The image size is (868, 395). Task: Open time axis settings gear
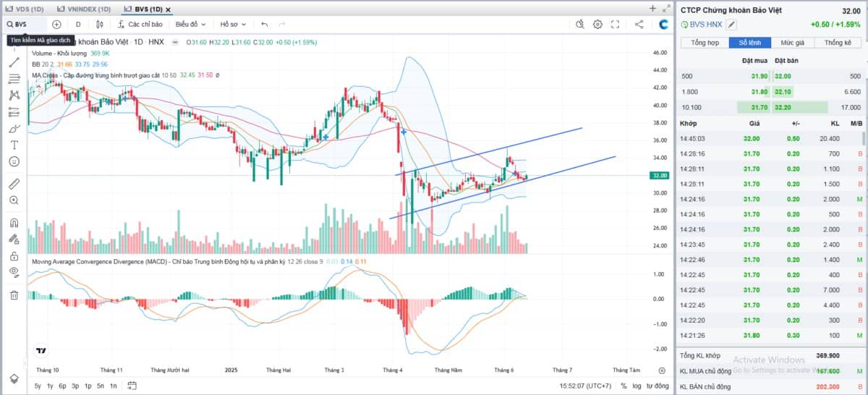click(662, 370)
